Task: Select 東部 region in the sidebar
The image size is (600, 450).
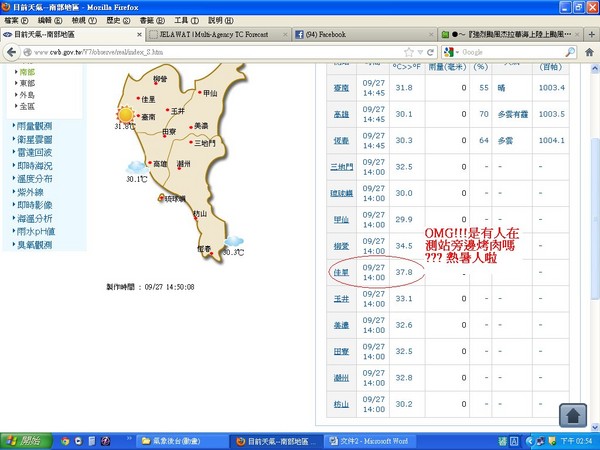Action: (x=27, y=84)
